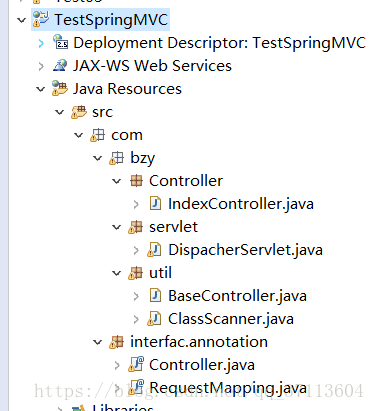
Task: Select the servlet package label
Action: click(173, 227)
